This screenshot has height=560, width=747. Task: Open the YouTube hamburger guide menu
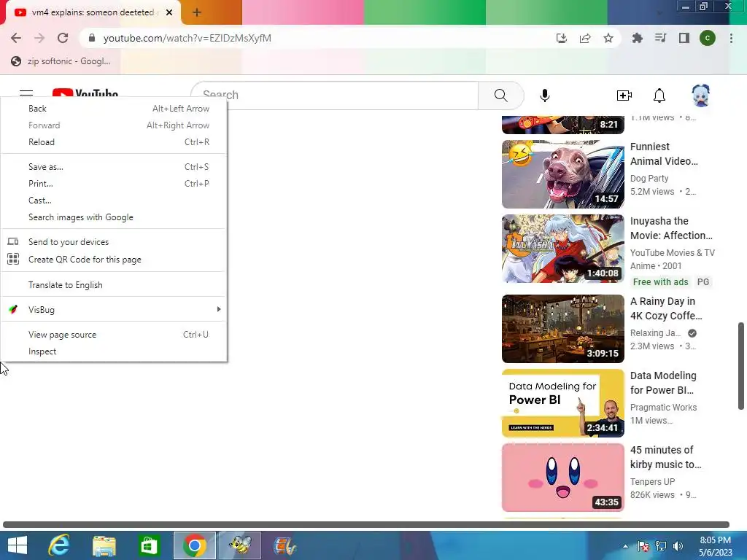[26, 93]
